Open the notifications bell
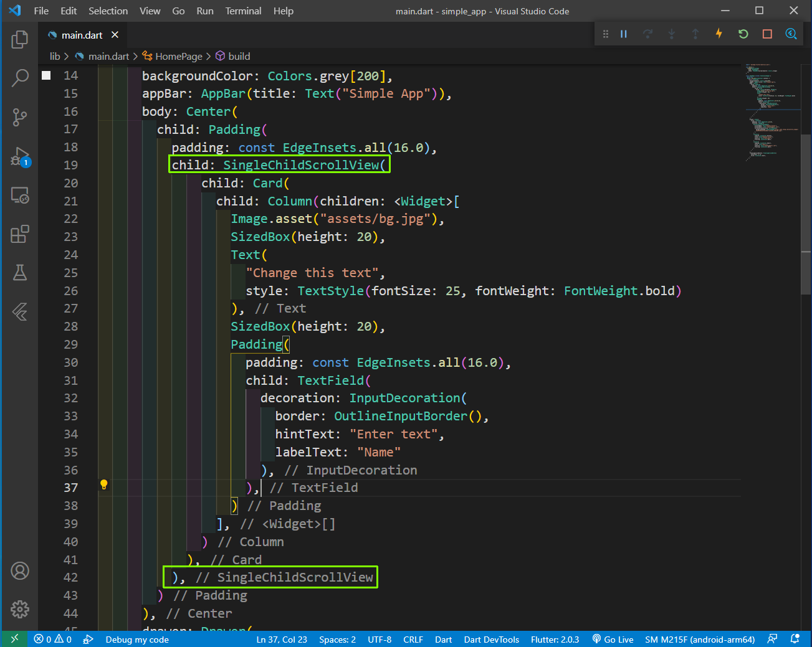The height and width of the screenshot is (647, 812). [795, 639]
